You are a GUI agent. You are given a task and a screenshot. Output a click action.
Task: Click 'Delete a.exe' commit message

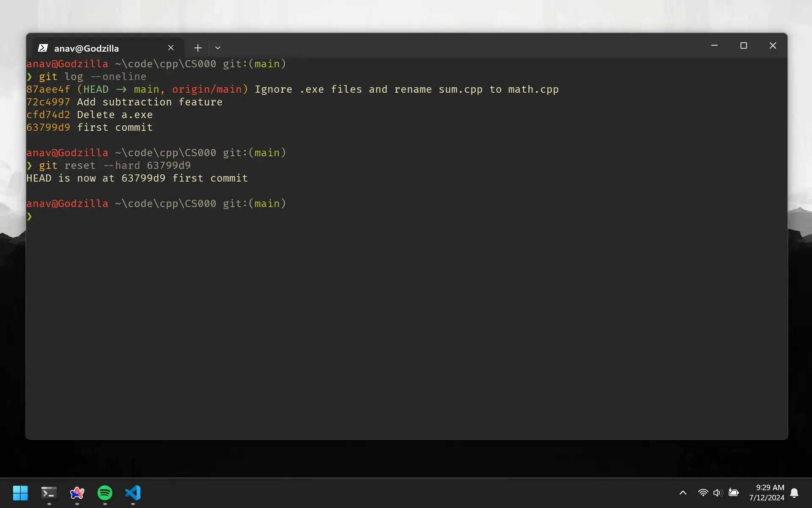click(x=115, y=115)
